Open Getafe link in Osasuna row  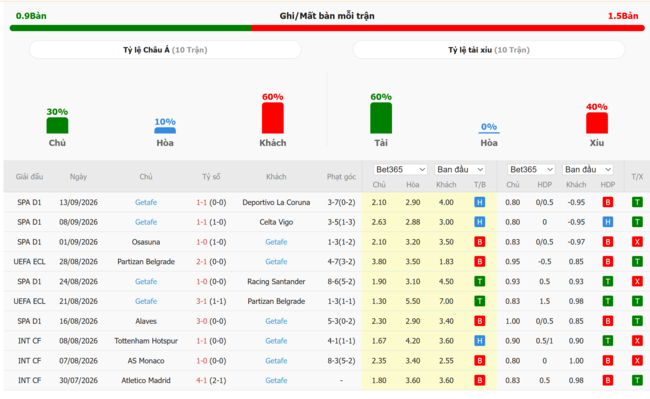(276, 242)
